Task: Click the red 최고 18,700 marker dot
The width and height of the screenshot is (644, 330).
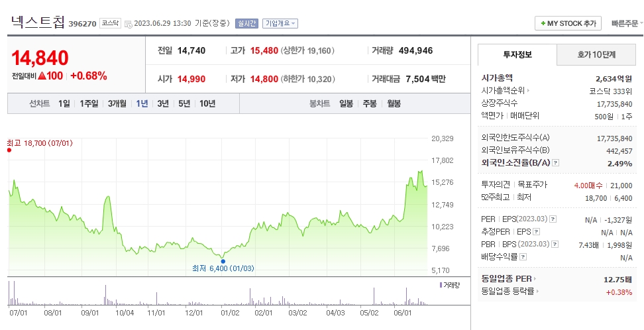Action: (x=9, y=150)
